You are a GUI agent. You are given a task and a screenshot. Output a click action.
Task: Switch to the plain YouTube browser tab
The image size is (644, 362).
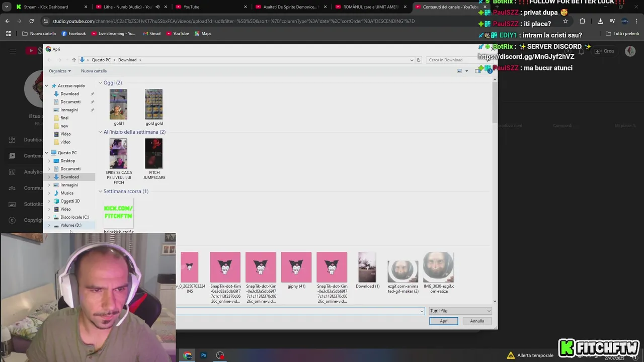point(212,7)
